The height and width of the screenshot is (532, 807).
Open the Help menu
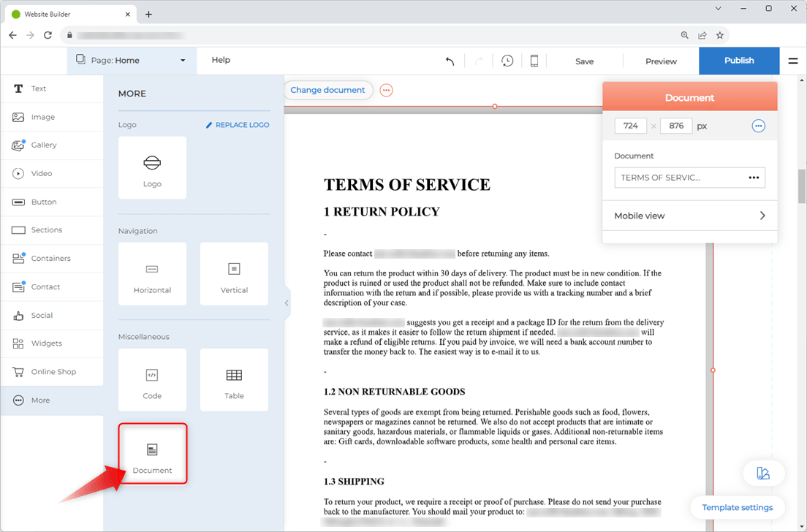pyautogui.click(x=221, y=60)
